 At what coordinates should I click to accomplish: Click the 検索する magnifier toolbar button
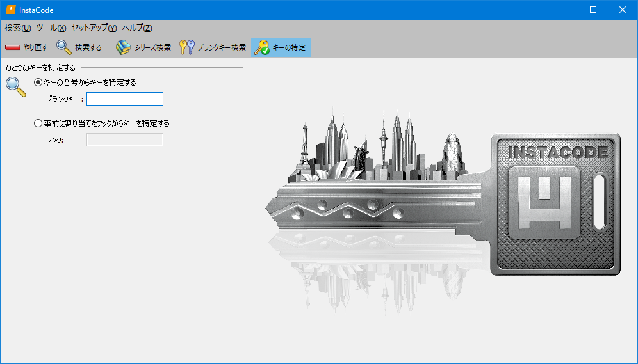click(79, 47)
